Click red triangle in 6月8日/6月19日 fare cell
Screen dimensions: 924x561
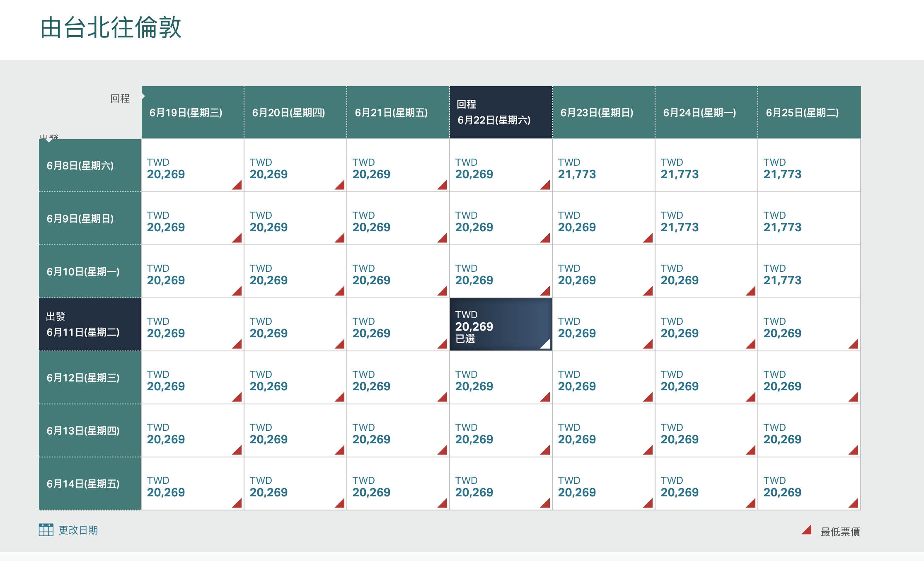coord(238,186)
